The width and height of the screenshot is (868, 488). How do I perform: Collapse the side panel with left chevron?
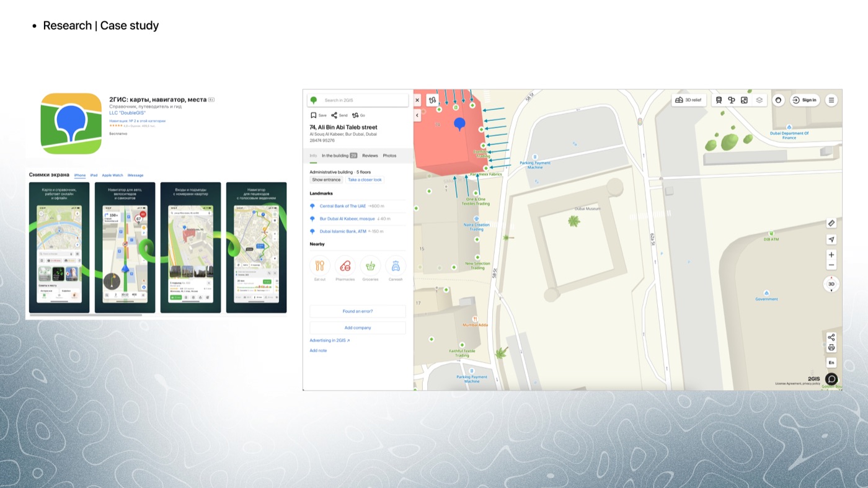pyautogui.click(x=417, y=115)
